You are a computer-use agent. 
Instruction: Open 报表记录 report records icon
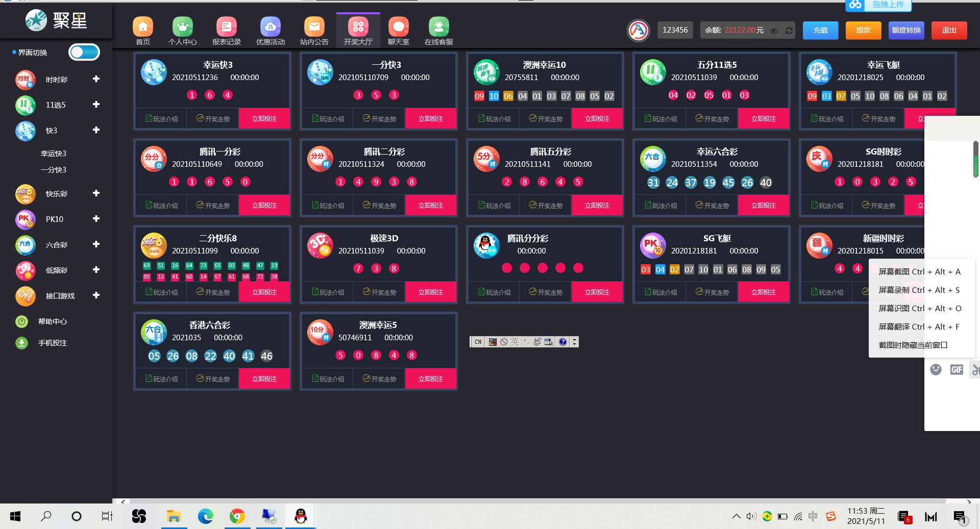click(226, 27)
